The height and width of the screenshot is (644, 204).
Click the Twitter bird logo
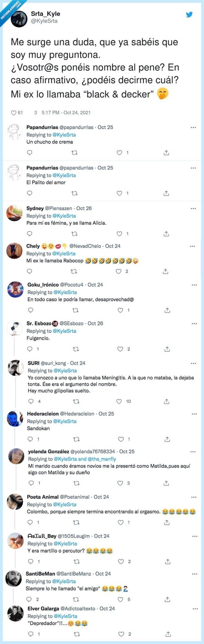pyautogui.click(x=190, y=14)
